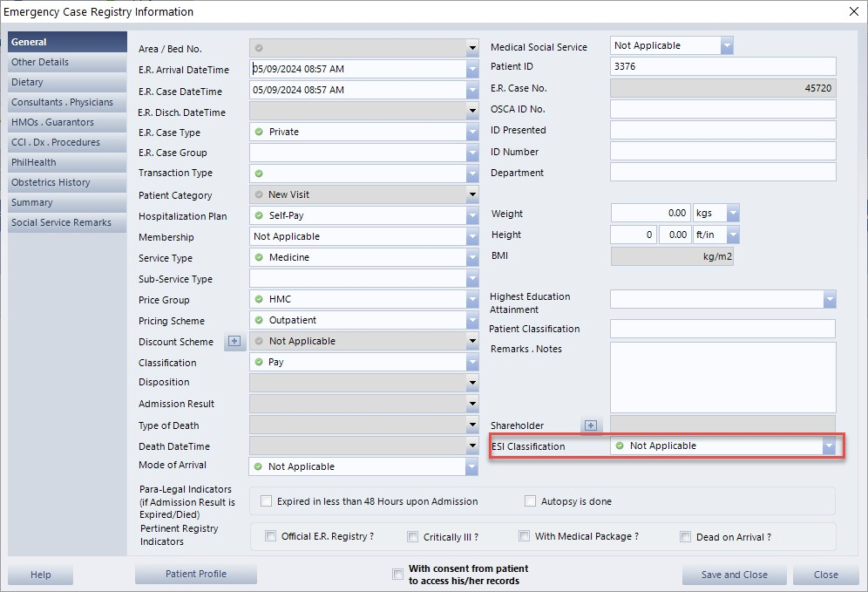Image resolution: width=868 pixels, height=592 pixels.
Task: Click into the Remarks . Notes text area
Action: 722,377
